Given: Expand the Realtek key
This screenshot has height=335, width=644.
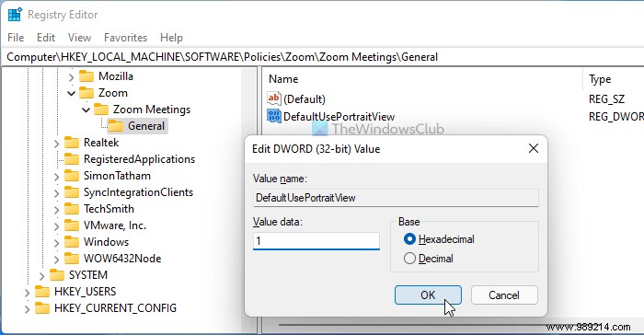Looking at the screenshot, I should [56, 144].
